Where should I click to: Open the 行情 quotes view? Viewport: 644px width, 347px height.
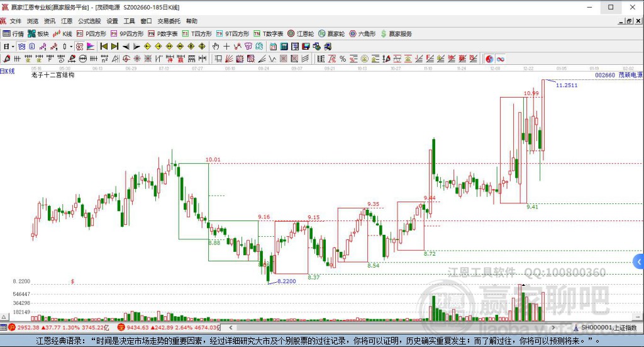tap(13, 34)
